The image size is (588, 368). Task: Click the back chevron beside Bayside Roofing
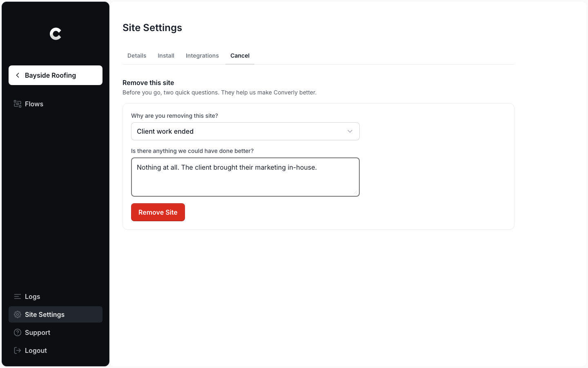18,75
